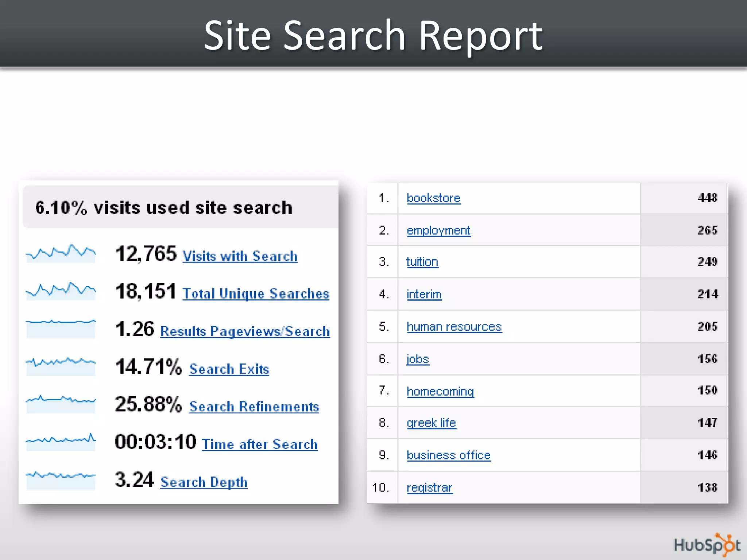Select the 214 count for interim
The width and height of the screenshot is (747, 560).
click(x=708, y=294)
